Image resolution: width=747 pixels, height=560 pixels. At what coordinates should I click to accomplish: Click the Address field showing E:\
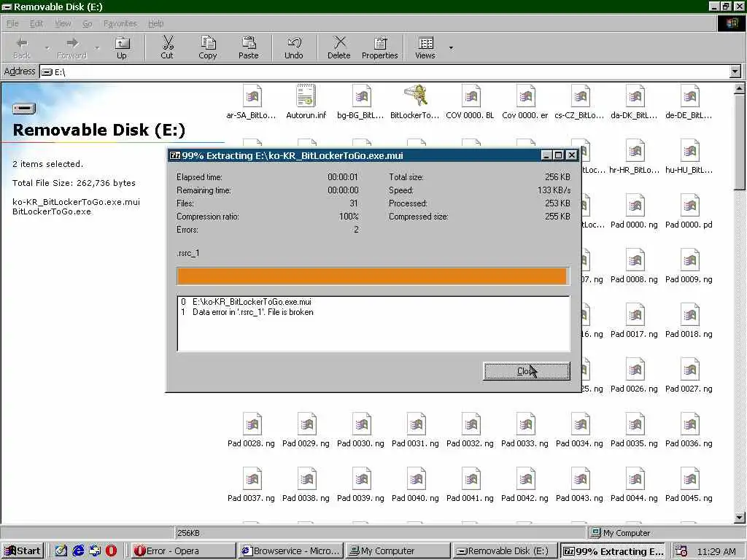pyautogui.click(x=385, y=72)
